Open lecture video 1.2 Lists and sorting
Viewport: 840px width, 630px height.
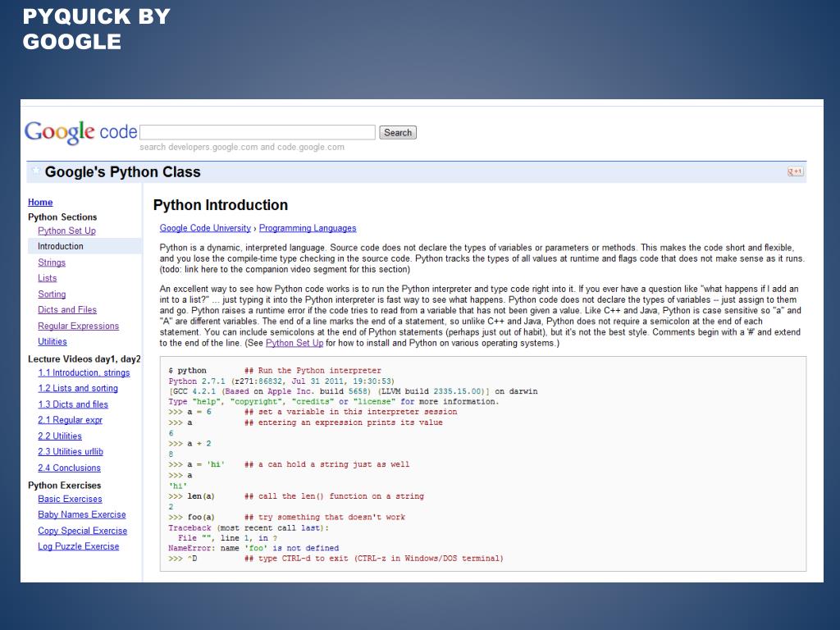click(x=78, y=388)
